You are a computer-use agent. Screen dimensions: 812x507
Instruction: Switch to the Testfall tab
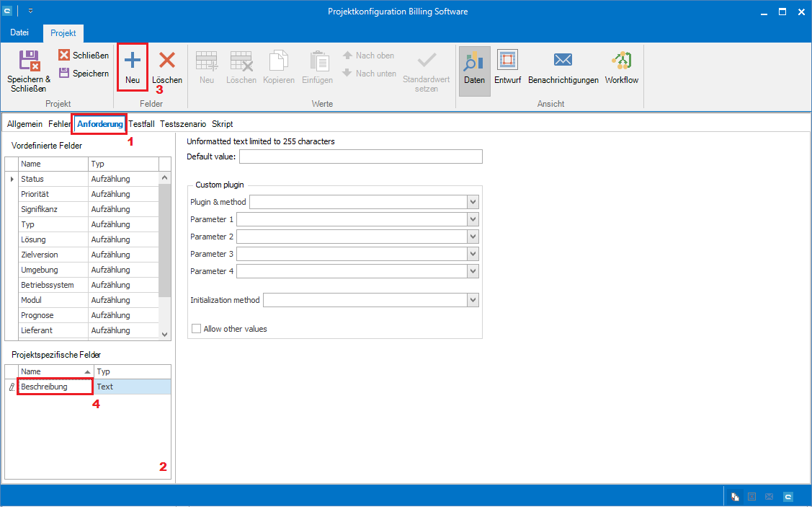(141, 124)
